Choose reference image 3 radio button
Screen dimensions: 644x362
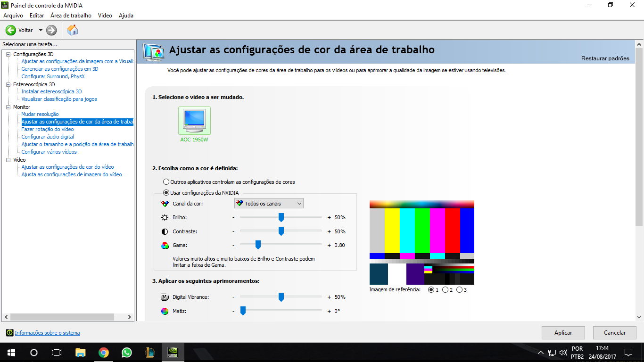coord(459,290)
